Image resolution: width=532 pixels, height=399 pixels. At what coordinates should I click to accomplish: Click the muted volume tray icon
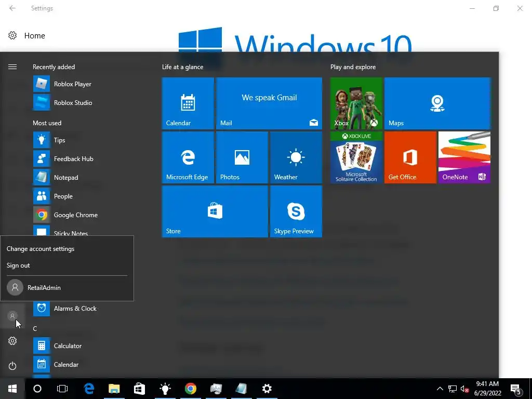pos(464,389)
